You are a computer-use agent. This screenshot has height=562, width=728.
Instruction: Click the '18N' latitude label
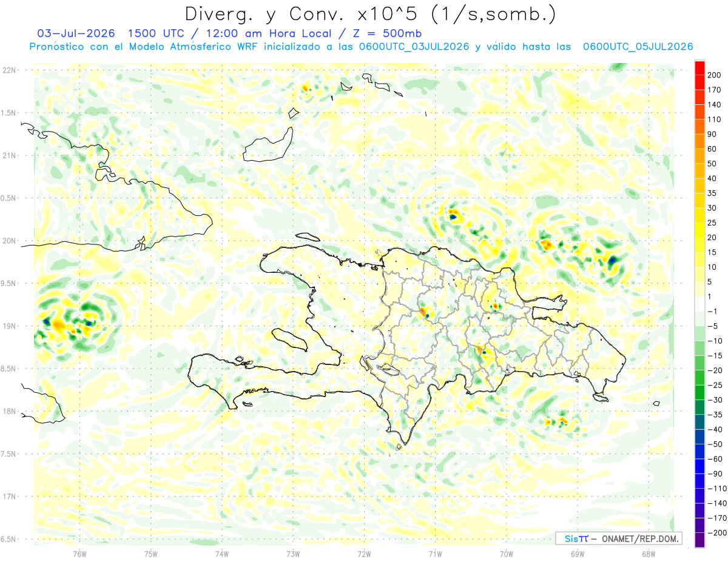pyautogui.click(x=8, y=411)
